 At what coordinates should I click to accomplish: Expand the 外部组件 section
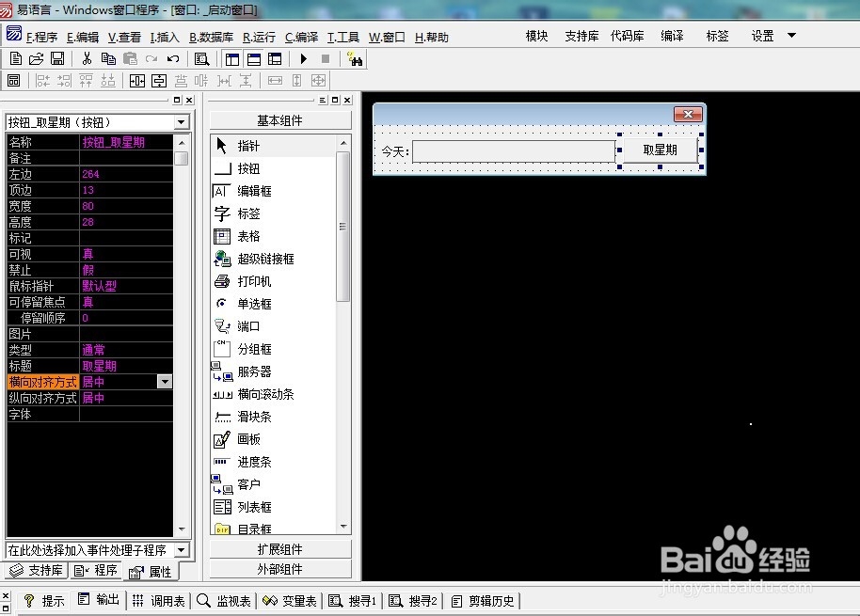tap(279, 569)
